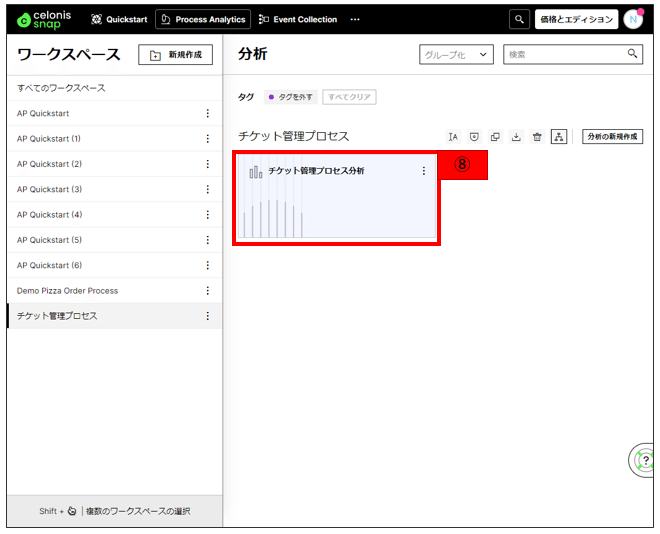Screen dimensions: 660x534
Task: Open options menu for AP Quickstart (3)
Action: (x=208, y=189)
